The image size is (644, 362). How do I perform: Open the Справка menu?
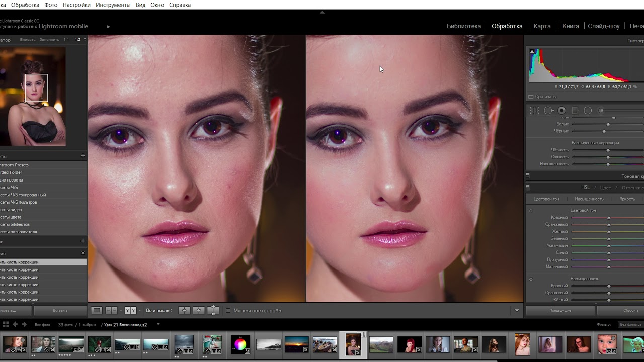(180, 5)
